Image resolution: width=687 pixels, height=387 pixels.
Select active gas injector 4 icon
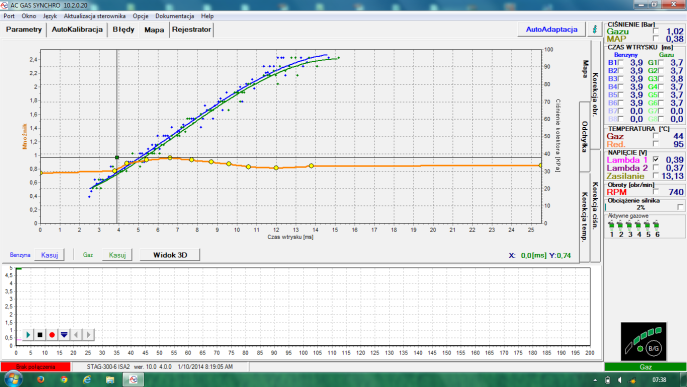point(639,226)
